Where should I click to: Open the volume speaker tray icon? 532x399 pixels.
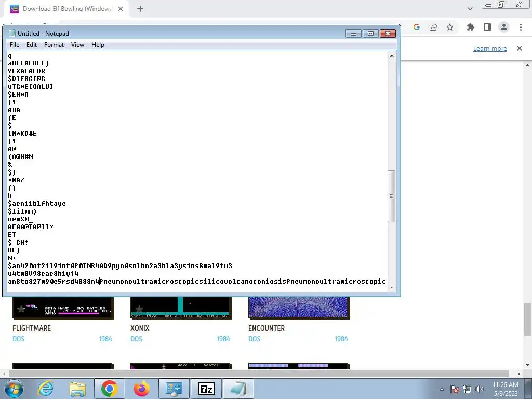point(480,389)
